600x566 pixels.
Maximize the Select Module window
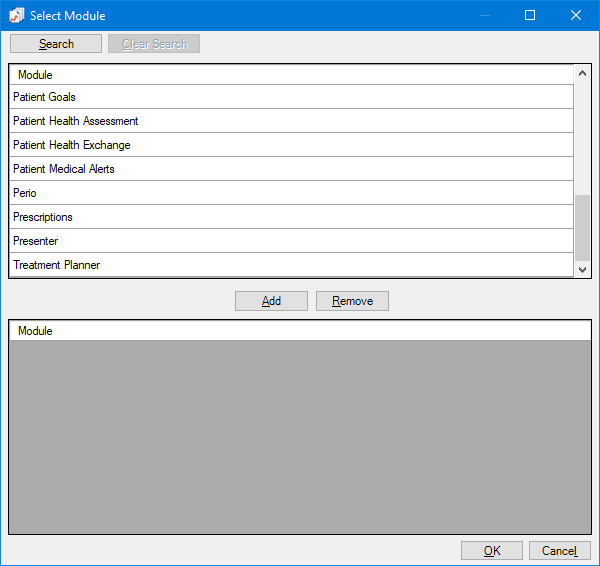pos(530,15)
